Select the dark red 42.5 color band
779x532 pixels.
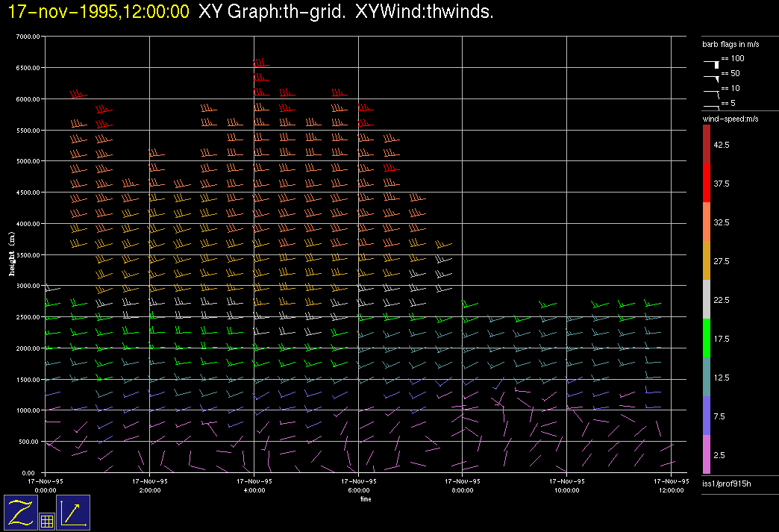(x=707, y=144)
